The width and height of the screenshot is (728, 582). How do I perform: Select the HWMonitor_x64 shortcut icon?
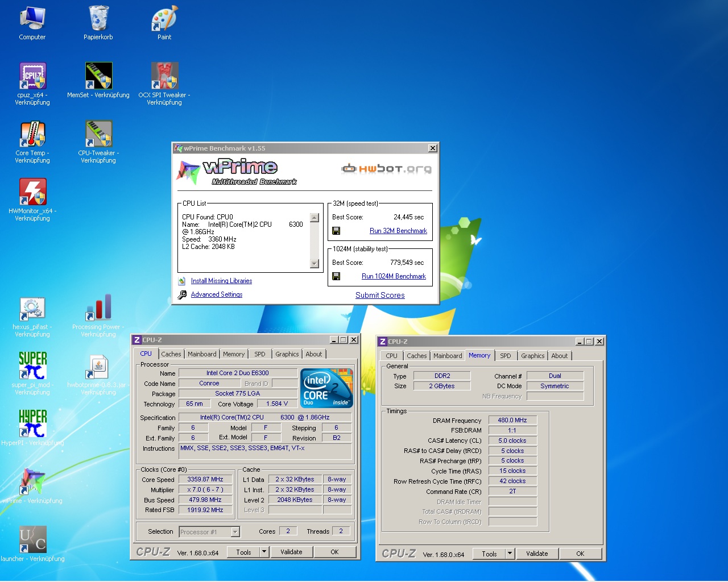[x=32, y=192]
